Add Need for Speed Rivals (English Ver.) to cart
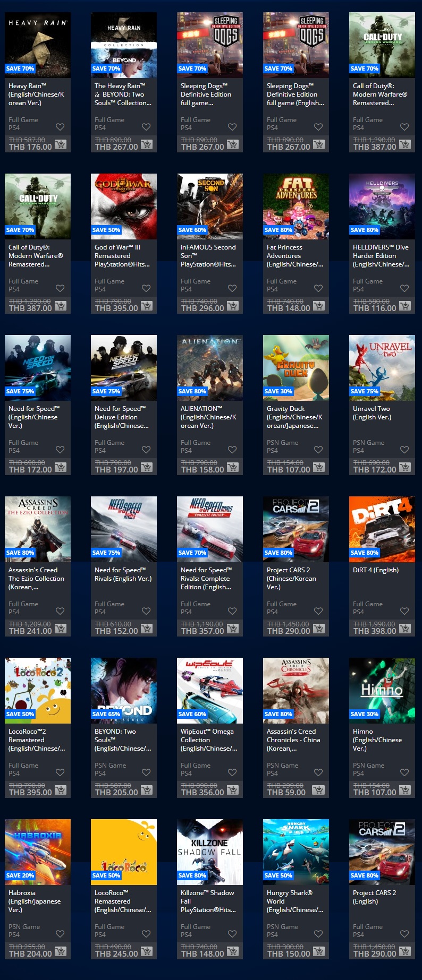 click(x=147, y=629)
